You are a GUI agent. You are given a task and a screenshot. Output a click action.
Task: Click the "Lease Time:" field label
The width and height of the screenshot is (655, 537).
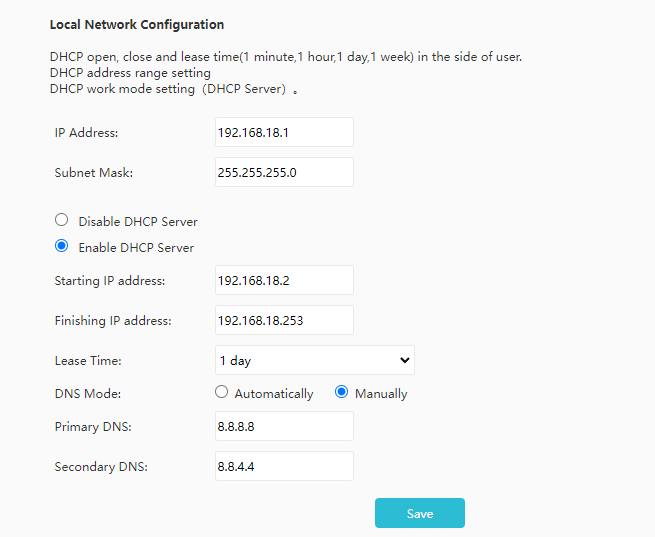[88, 360]
